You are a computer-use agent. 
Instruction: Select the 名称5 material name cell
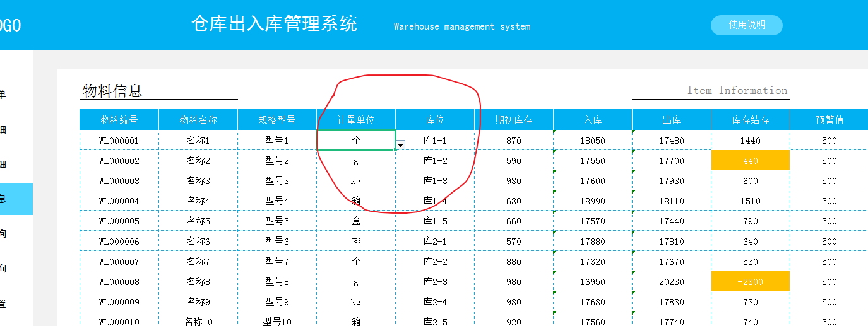[x=198, y=221]
